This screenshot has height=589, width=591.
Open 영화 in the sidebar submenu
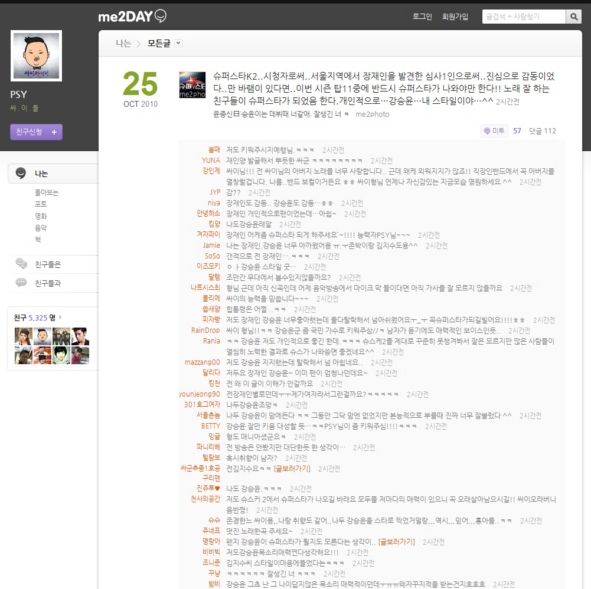pyautogui.click(x=41, y=216)
